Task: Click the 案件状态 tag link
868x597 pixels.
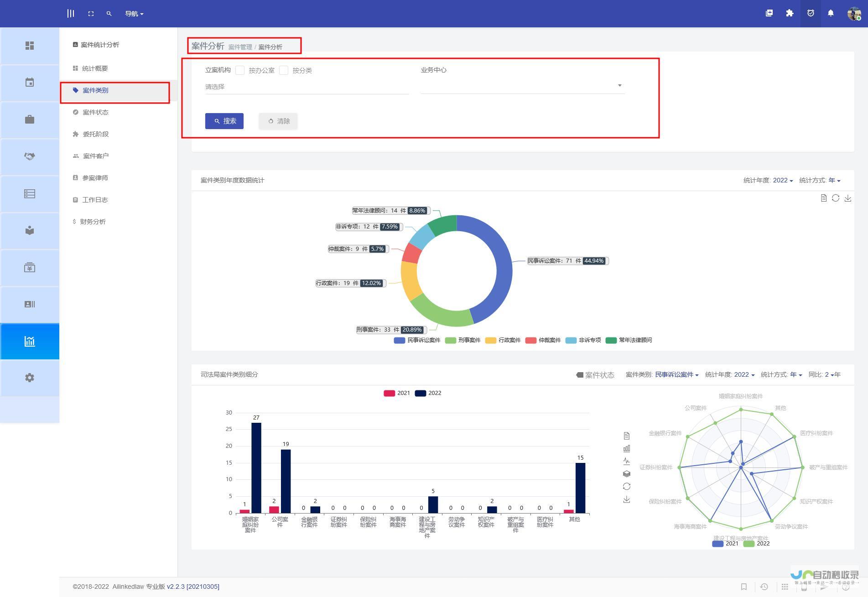Action: tap(595, 375)
